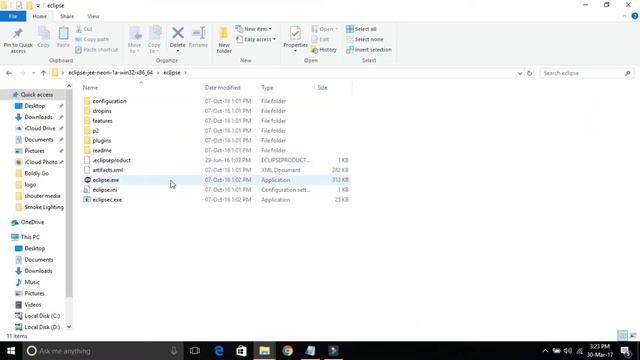This screenshot has height=360, width=640.
Task: Create a New folder from ribbon
Action: tap(224, 40)
